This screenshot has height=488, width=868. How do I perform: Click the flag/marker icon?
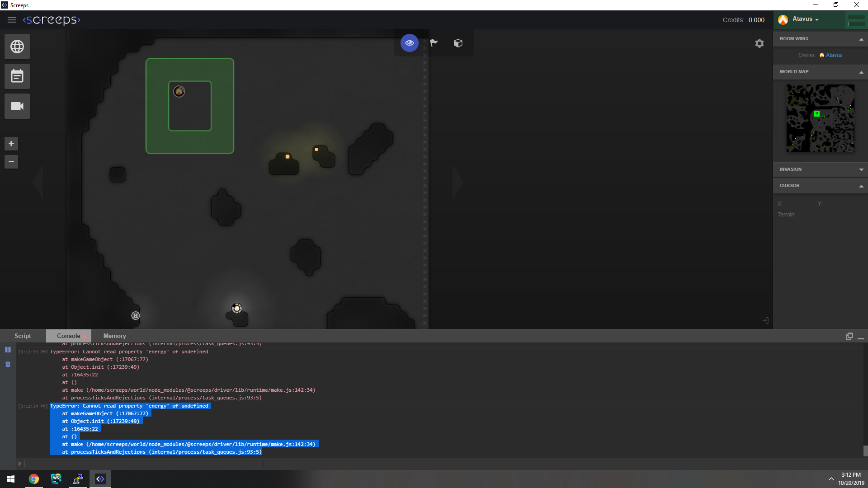point(434,43)
